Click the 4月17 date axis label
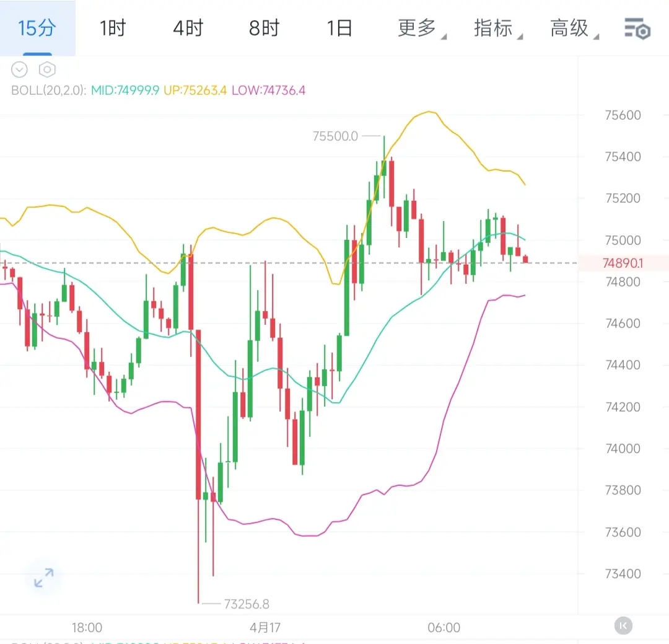This screenshot has height=644, width=669. tap(265, 627)
